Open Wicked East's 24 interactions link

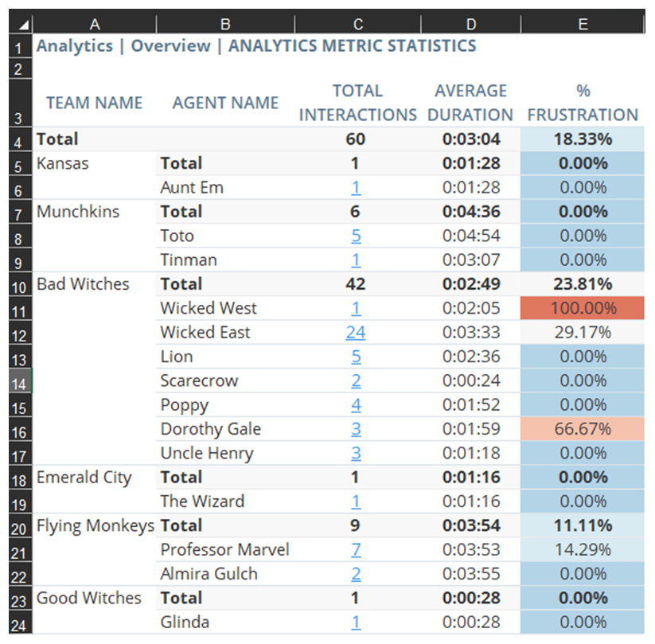(x=356, y=333)
